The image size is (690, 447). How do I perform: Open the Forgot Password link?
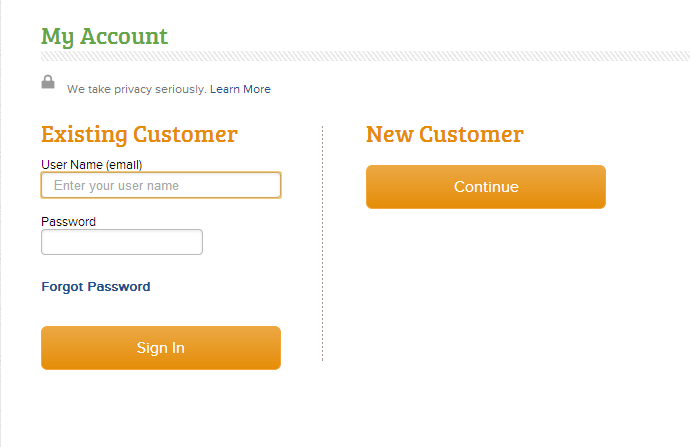point(96,286)
